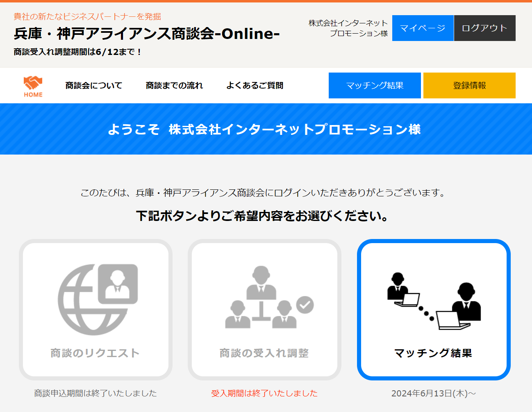Click the welcome banner text ようこそ 株式会社インターネットプロモーション様
Image resolution: width=532 pixels, height=412 pixels.
pos(264,129)
